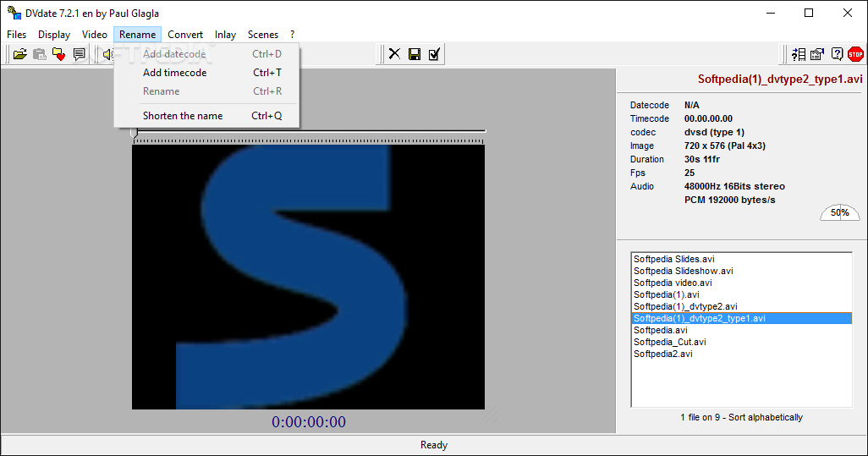This screenshot has width=868, height=456.
Task: Click the 'Sort alphabetically' file count label
Action: click(x=741, y=417)
